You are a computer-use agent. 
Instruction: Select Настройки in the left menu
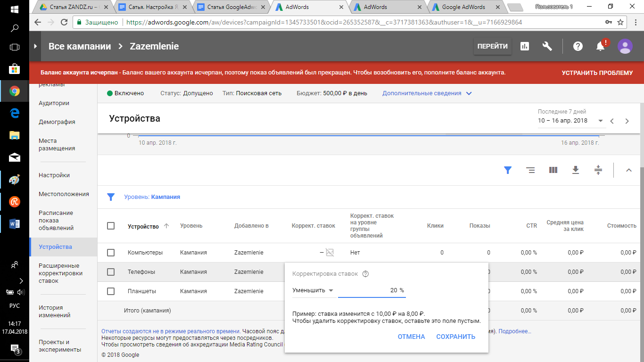(54, 175)
